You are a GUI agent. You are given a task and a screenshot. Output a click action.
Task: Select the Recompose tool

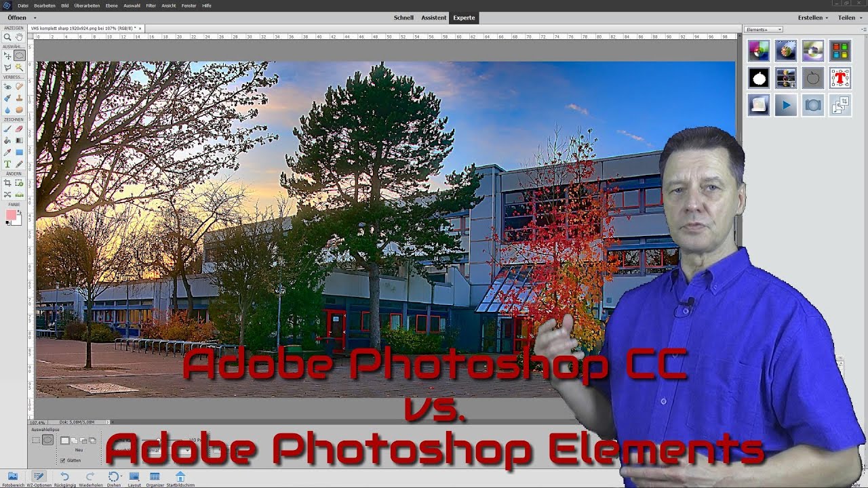pos(19,182)
